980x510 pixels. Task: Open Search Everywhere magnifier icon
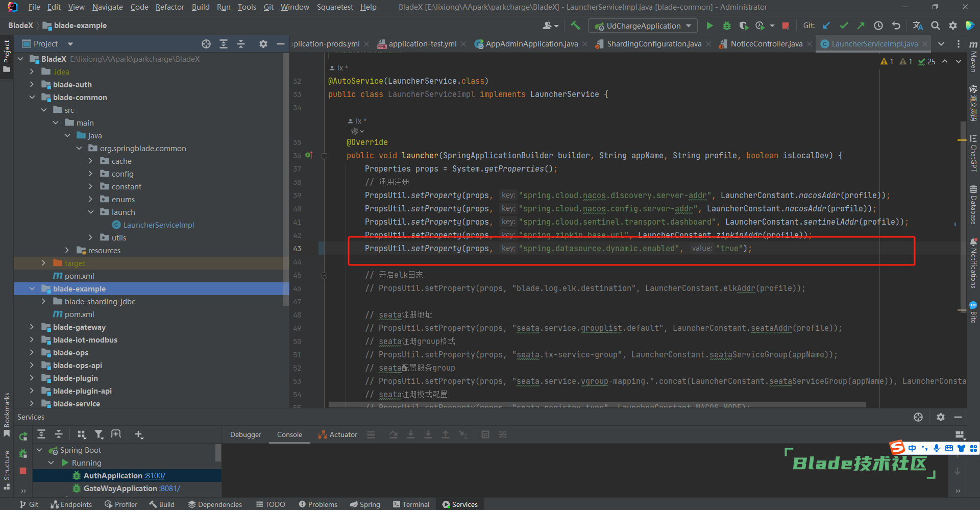[935, 26]
